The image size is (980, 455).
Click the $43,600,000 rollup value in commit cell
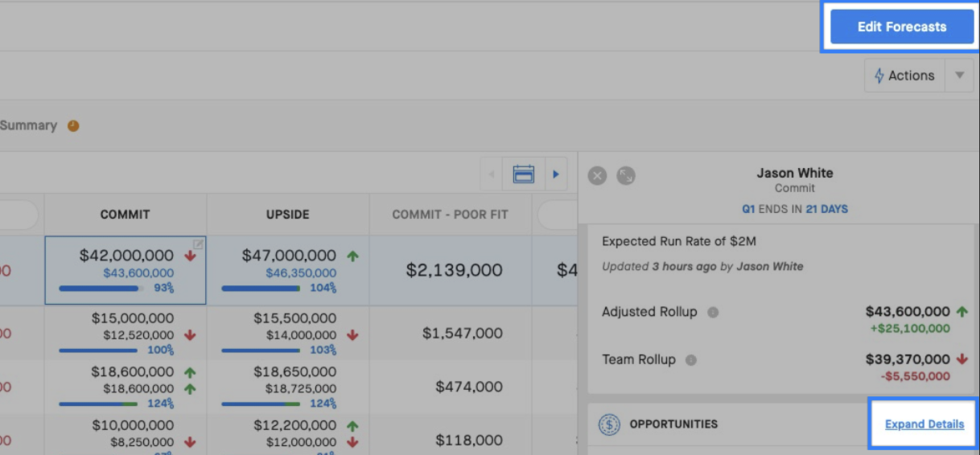click(138, 273)
